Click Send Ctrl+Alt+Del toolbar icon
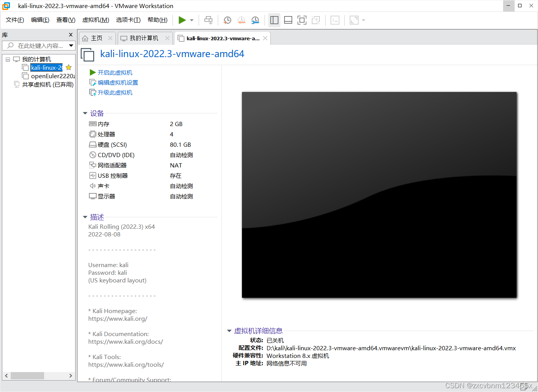Image resolution: width=538 pixels, height=392 pixels. point(208,20)
